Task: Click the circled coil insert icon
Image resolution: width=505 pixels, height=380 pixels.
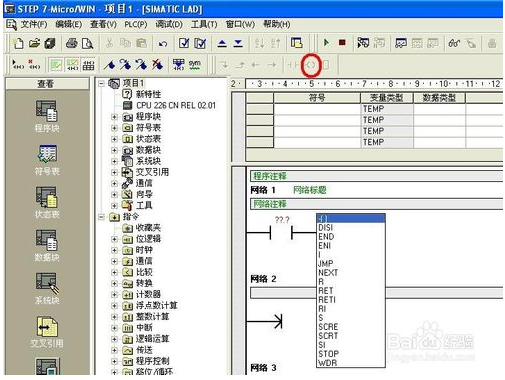Action: coord(311,65)
